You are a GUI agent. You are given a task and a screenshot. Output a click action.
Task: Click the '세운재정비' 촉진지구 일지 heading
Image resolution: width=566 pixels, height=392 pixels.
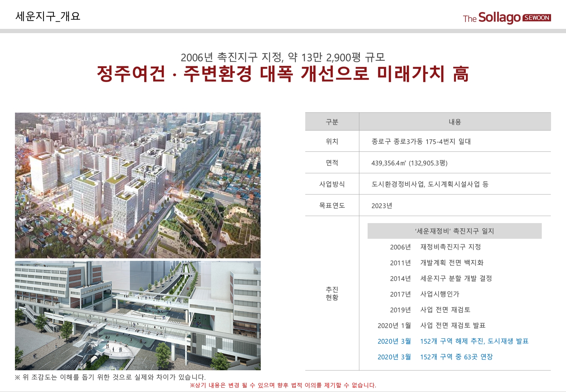pyautogui.click(x=455, y=231)
